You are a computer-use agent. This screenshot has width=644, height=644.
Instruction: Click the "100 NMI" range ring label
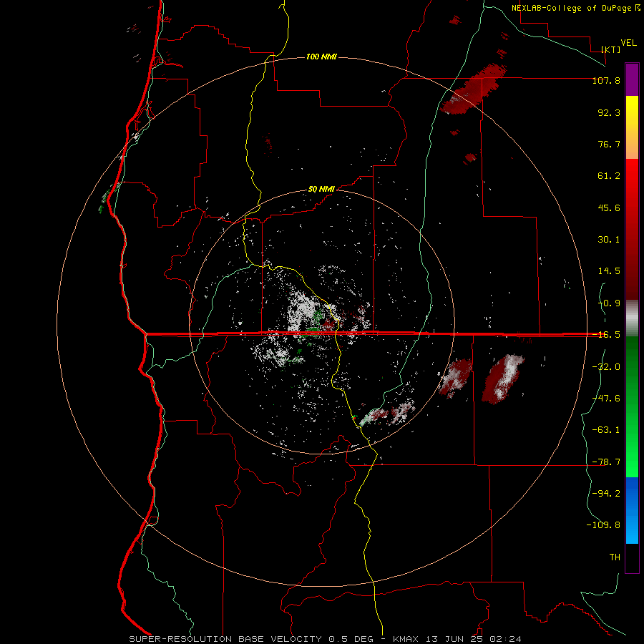321,57
